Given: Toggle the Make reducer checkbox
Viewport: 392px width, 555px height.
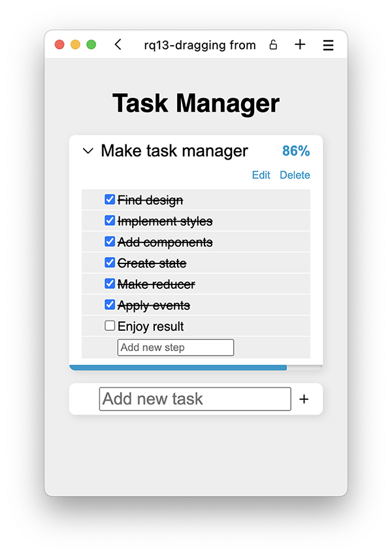Looking at the screenshot, I should click(110, 284).
